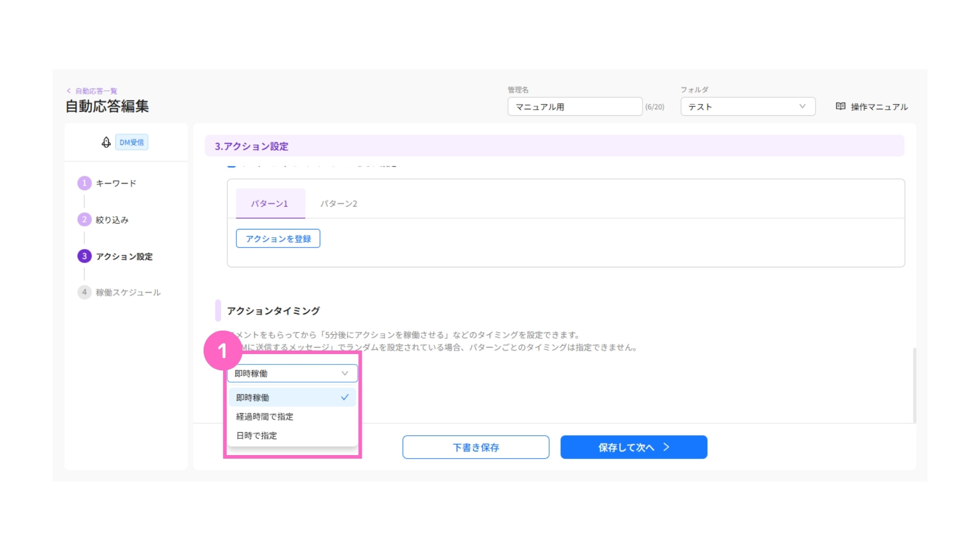Click the アクションタイミング heading

tap(273, 311)
